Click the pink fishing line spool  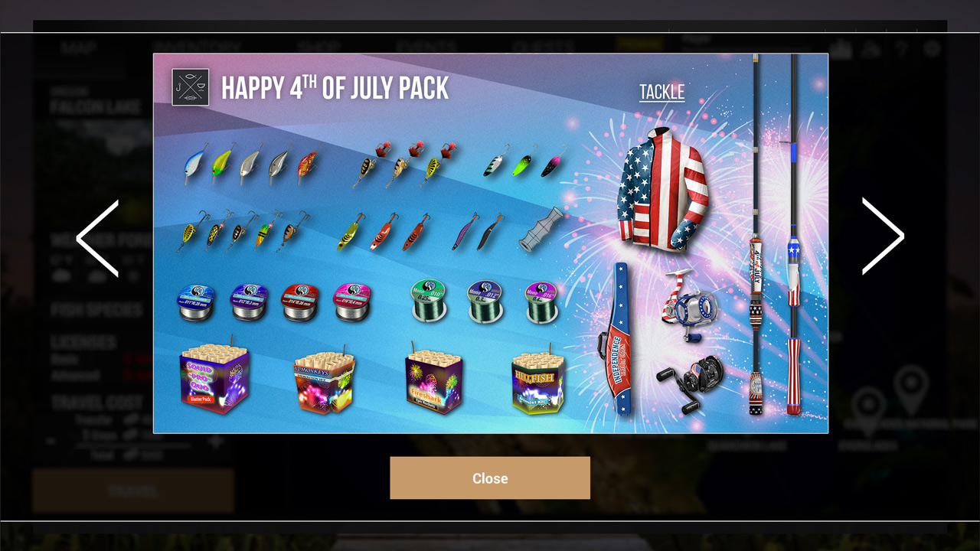pos(353,301)
